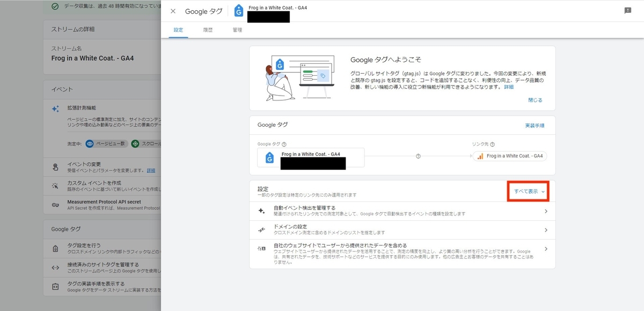The image size is (644, 311).
Task: Click the code arrows icon beside 接続済みのサイトタグを管理する
Action: click(55, 267)
